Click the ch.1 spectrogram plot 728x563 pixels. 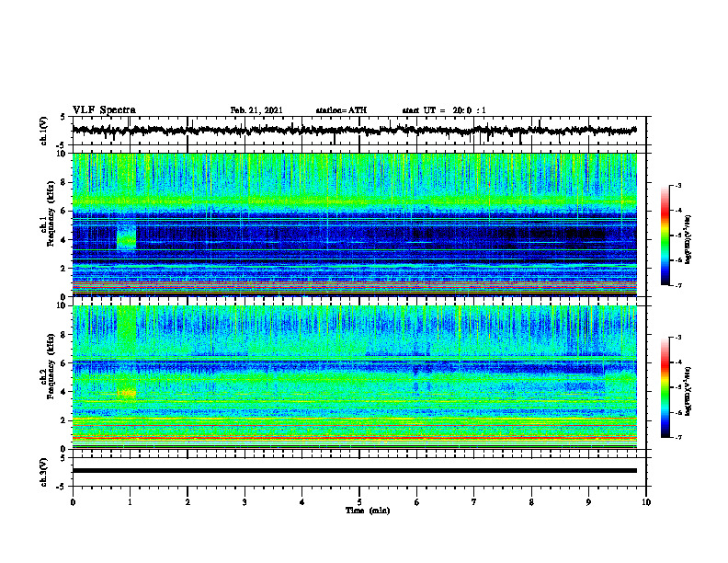354,224
